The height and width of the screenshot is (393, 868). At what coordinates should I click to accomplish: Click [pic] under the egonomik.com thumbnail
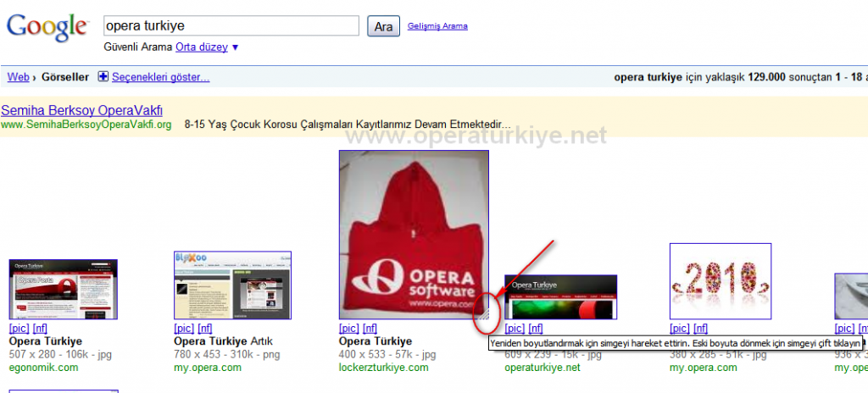19,329
